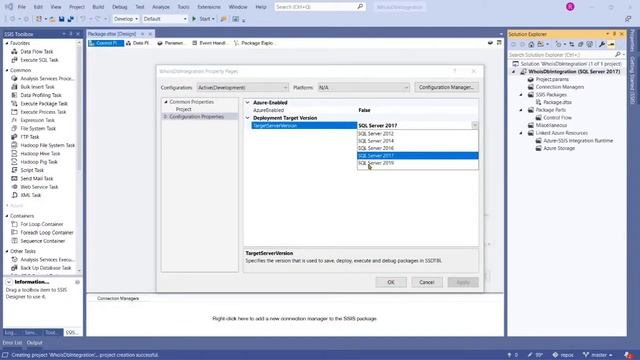Collapse the Favorites toolbox section

point(7,43)
